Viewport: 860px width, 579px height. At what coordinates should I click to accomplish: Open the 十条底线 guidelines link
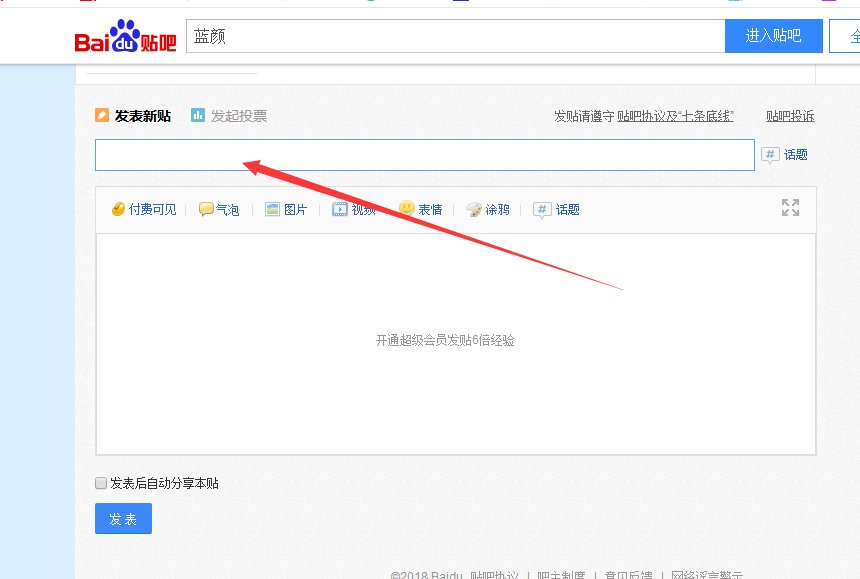706,116
